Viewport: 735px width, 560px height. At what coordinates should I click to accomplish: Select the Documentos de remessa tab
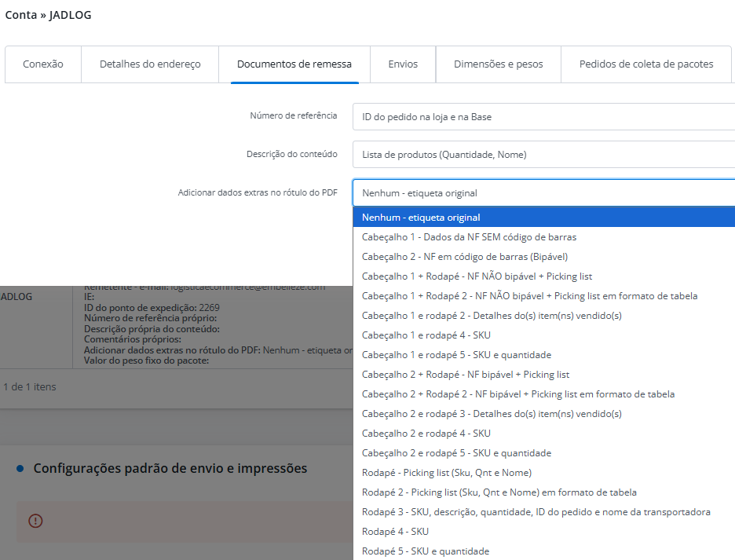click(294, 64)
